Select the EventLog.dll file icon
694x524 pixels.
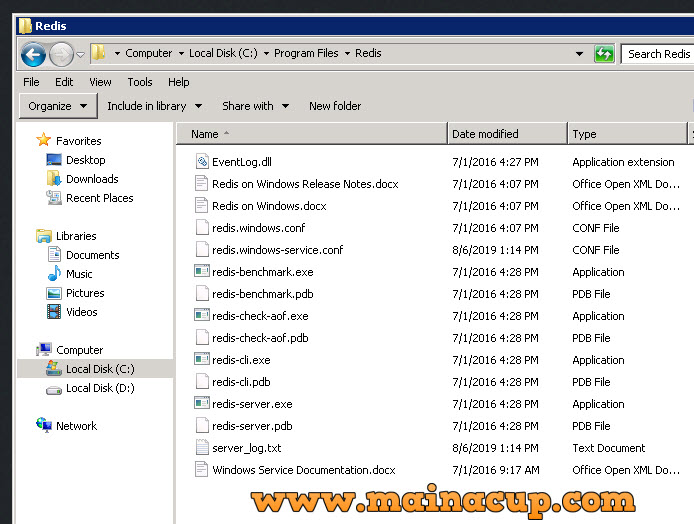point(202,162)
